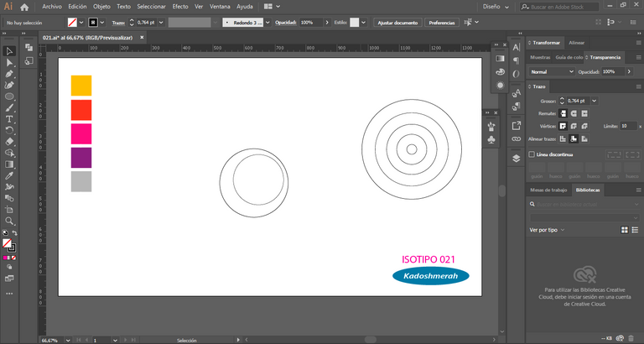Select the Shape Builder tool
This screenshot has width=644, height=344.
tap(9, 153)
